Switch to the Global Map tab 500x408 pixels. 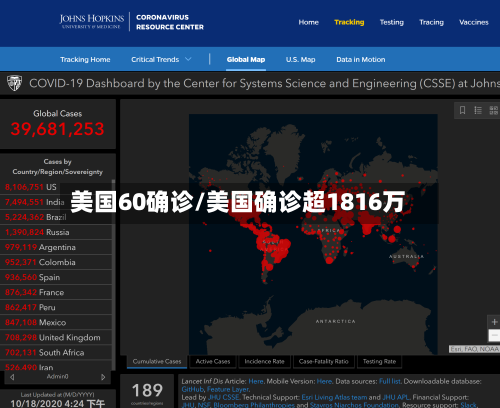[x=246, y=59]
